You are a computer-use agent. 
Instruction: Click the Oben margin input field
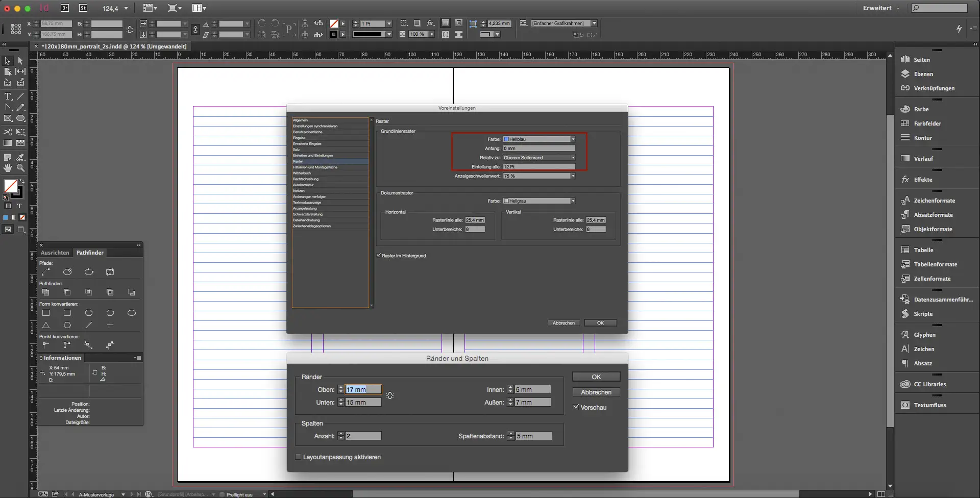363,390
